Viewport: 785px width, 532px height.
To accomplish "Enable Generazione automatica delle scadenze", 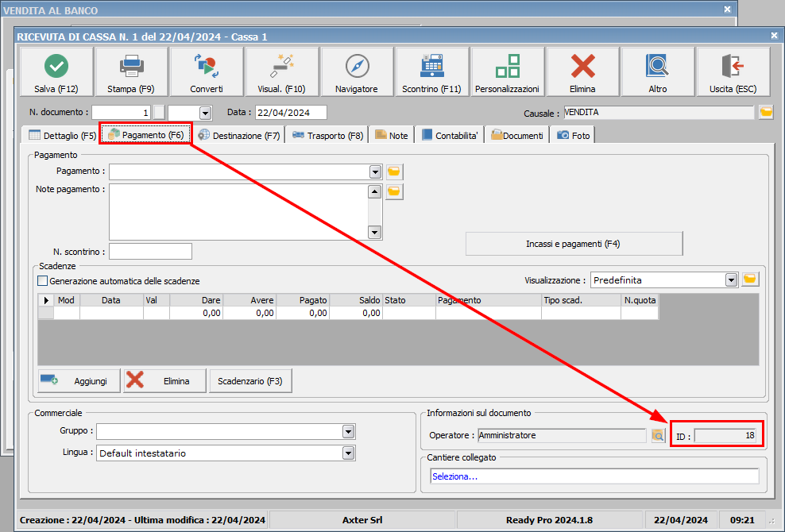I will [x=43, y=281].
